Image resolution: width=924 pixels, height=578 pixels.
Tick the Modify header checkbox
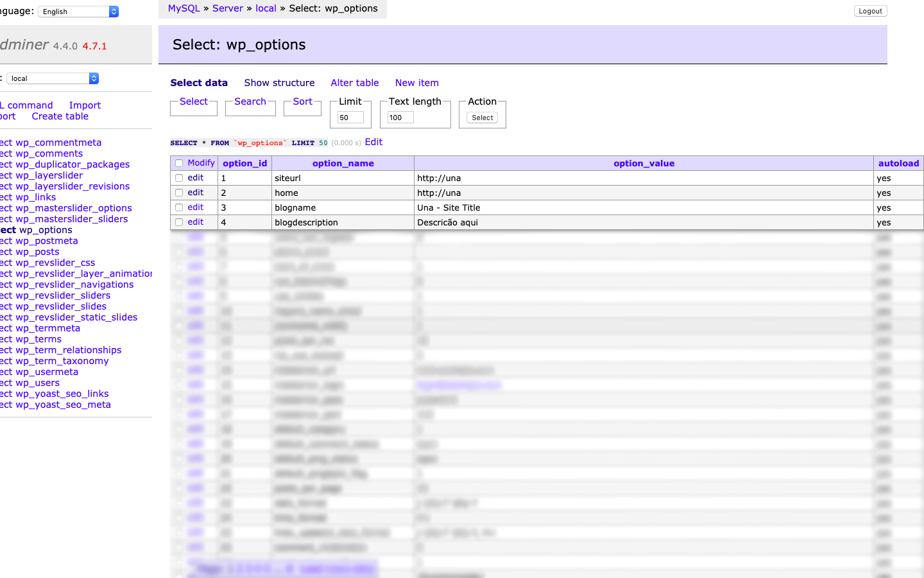point(179,163)
